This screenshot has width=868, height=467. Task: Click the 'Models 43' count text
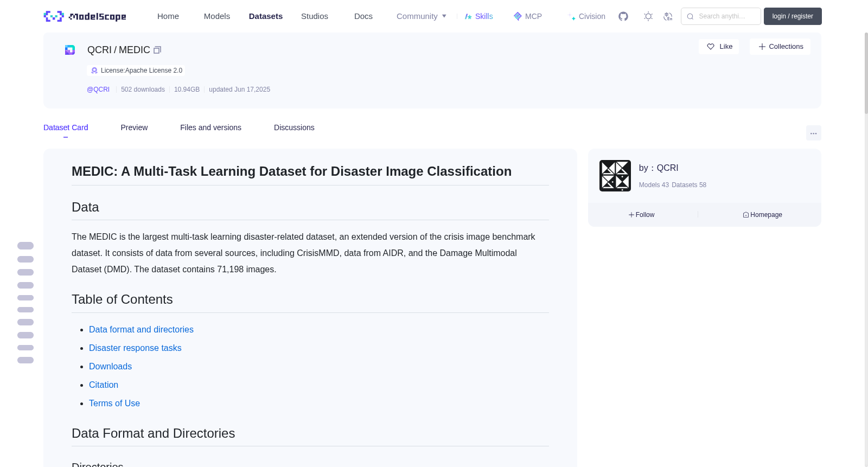point(654,185)
